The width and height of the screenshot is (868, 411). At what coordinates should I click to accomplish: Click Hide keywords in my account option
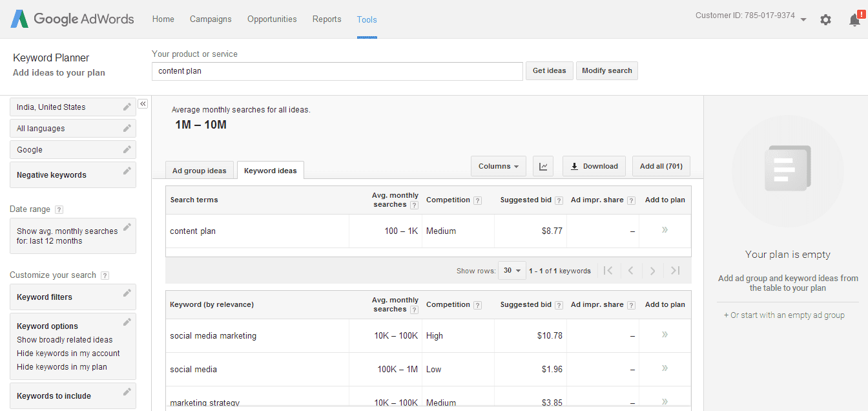pos(68,353)
